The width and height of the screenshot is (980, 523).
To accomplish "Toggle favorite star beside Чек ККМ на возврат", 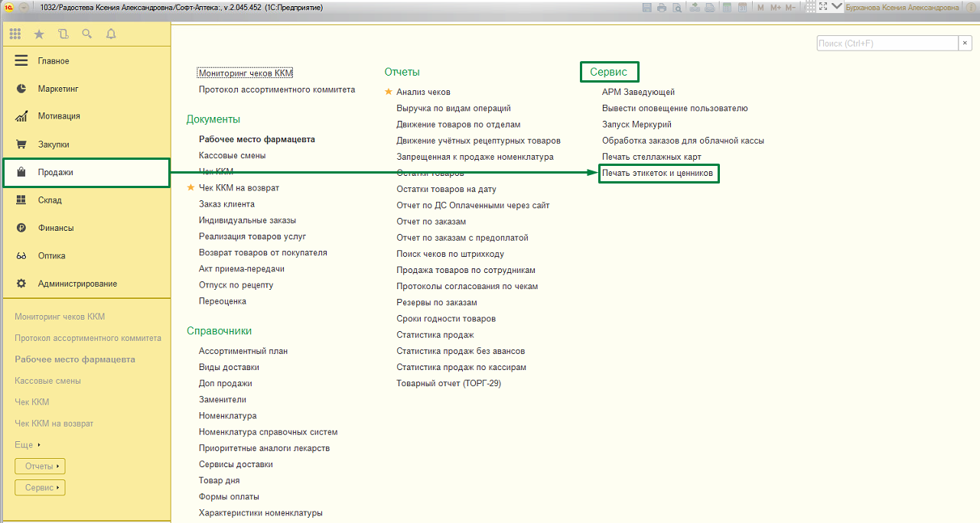I will [191, 188].
